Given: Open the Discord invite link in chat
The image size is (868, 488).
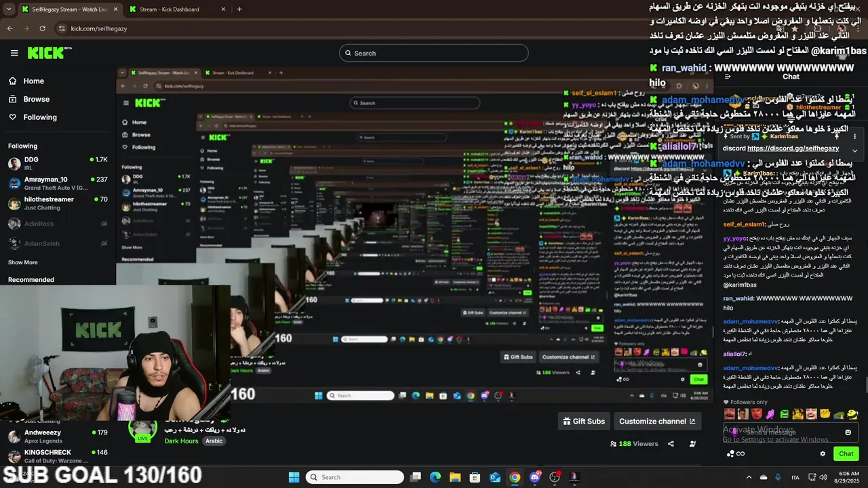Looking at the screenshot, I should [x=793, y=148].
